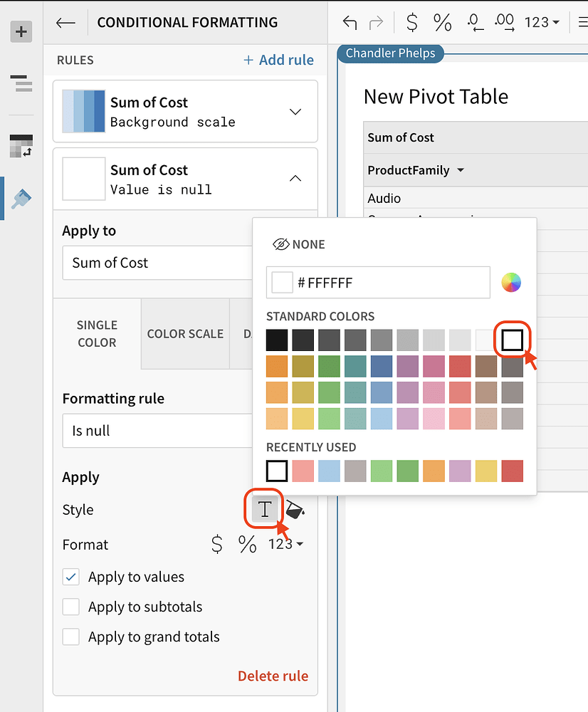Click the percent format icon in top toolbar
This screenshot has width=588, height=712.
[442, 23]
